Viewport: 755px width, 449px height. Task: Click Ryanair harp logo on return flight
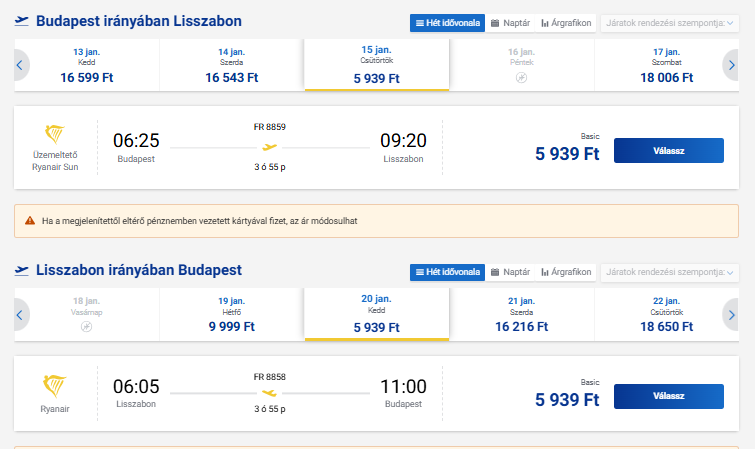[54, 385]
